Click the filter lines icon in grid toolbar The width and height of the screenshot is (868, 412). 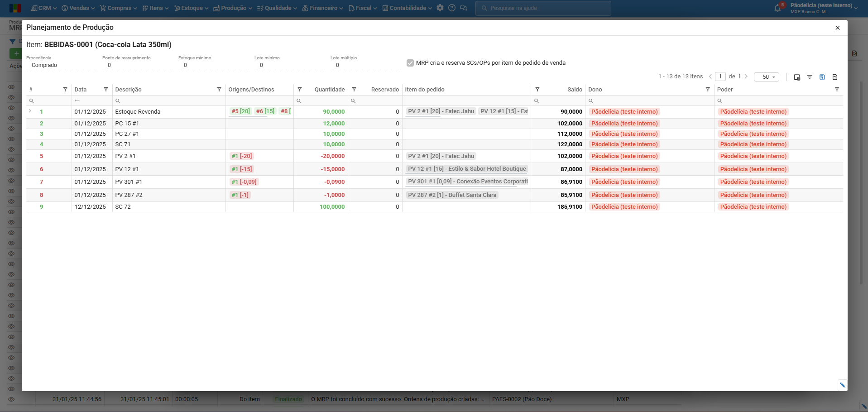point(810,77)
